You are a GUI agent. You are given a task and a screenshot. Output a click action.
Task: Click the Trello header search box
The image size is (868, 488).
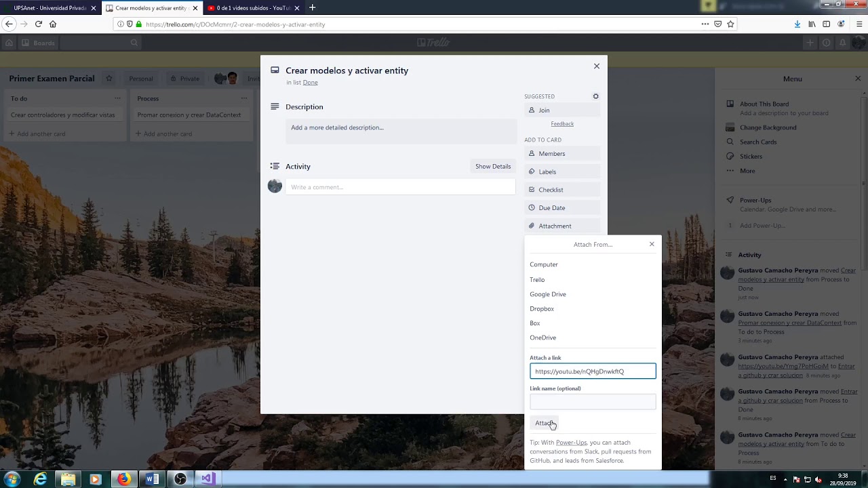click(102, 43)
